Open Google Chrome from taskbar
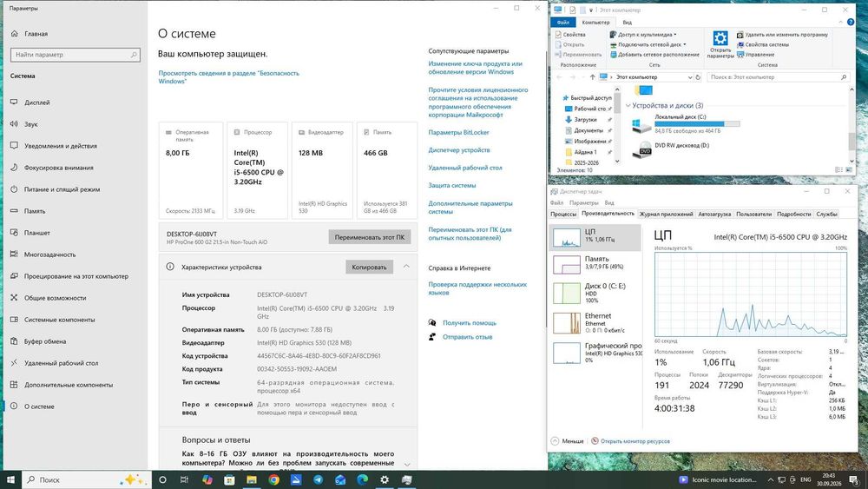Screen dimensions: 868x489 [274, 479]
